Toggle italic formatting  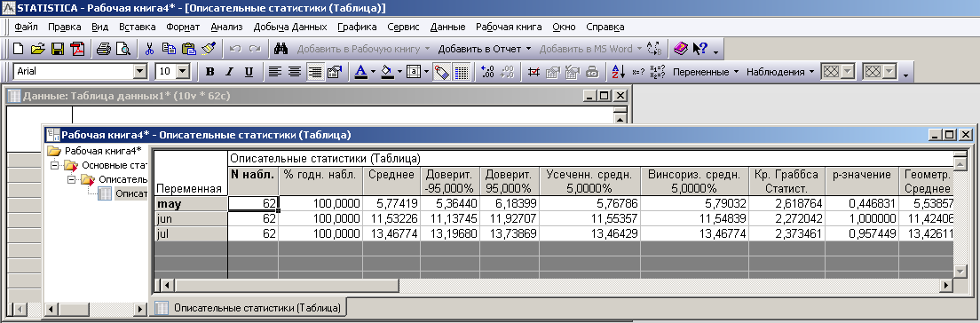(229, 72)
